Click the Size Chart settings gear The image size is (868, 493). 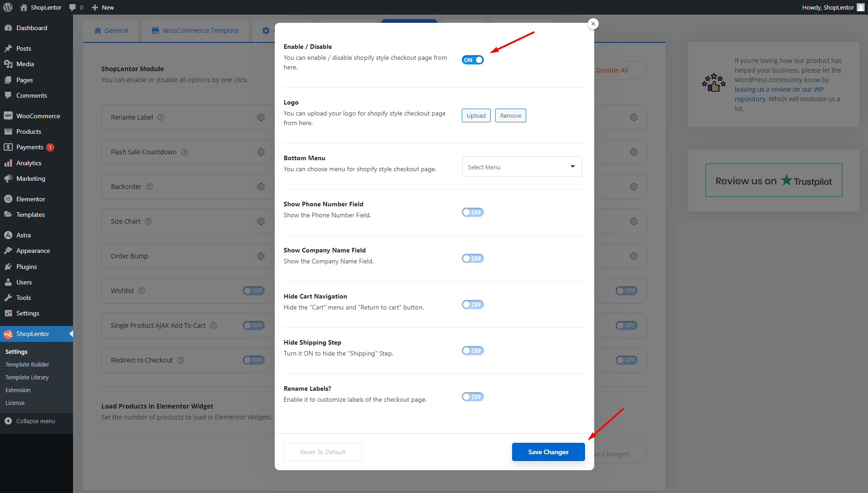click(x=261, y=221)
